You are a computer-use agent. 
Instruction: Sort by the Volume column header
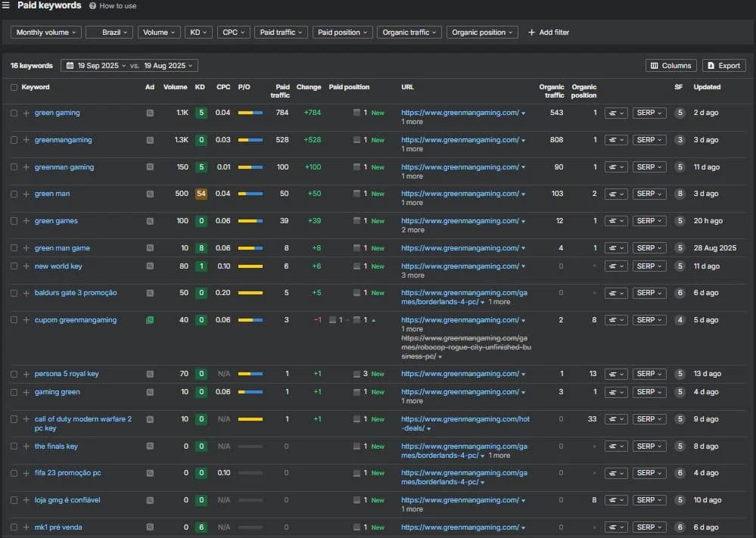(175, 87)
